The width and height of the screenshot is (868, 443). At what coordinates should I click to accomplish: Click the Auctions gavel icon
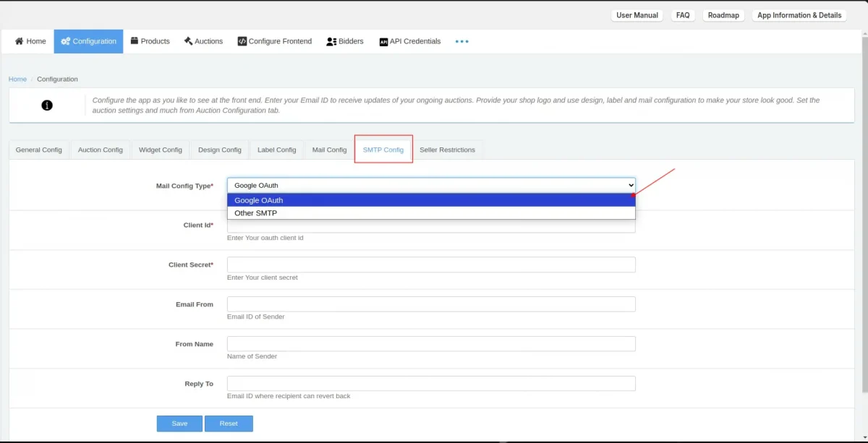tap(188, 41)
